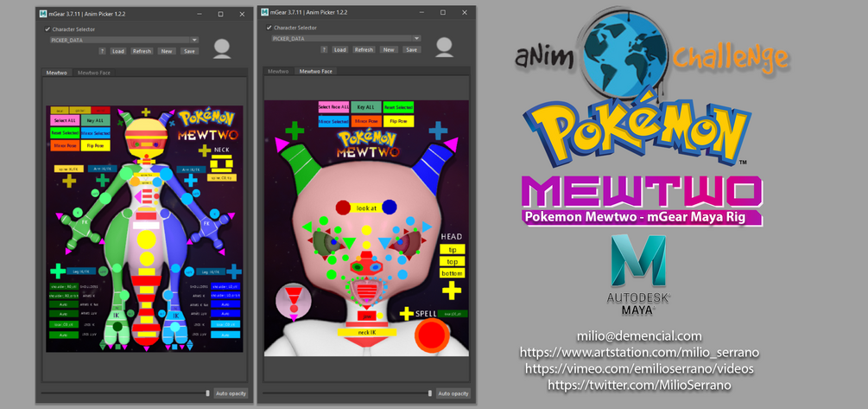868x409 pixels.
Task: Select the green foot IK control
Action: [117, 316]
